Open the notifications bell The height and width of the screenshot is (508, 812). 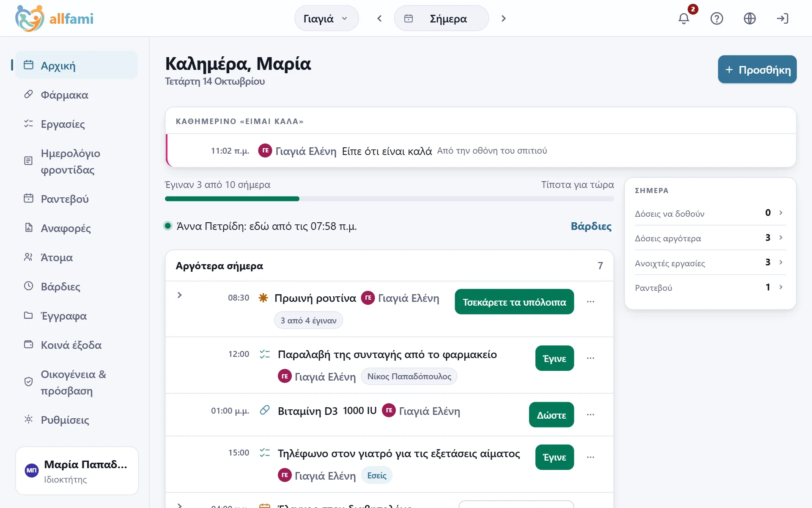coord(684,19)
